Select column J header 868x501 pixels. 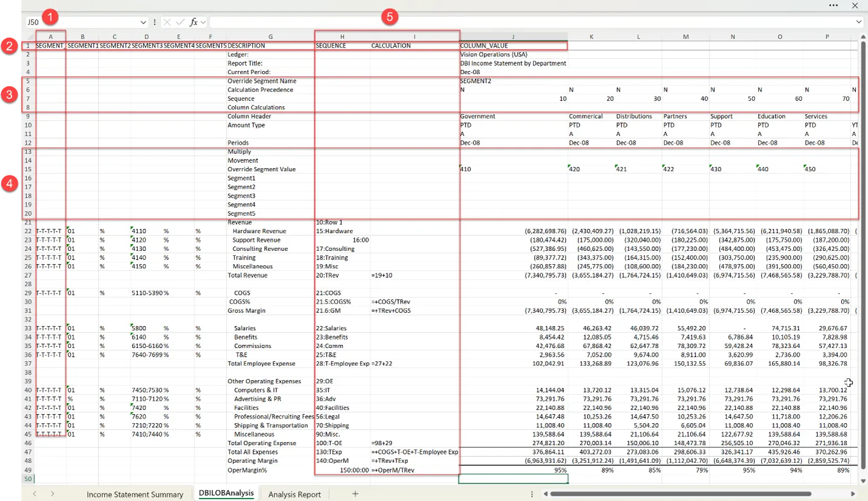pyautogui.click(x=514, y=36)
